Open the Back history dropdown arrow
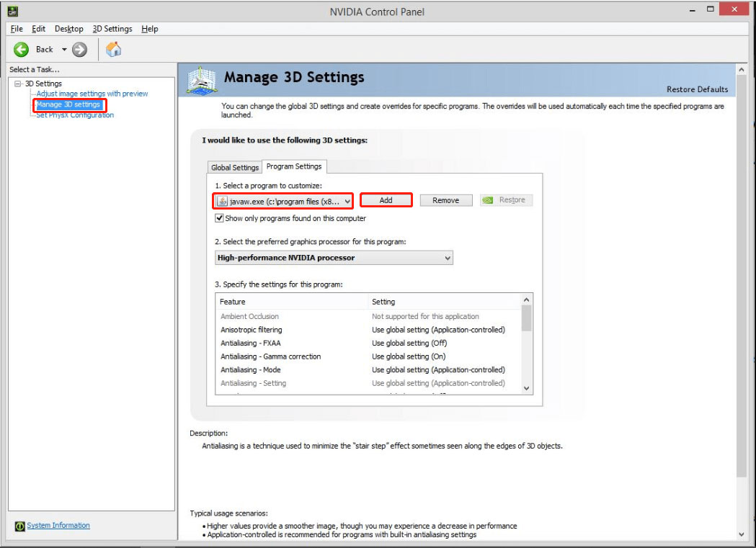This screenshot has height=548, width=756. click(x=64, y=49)
